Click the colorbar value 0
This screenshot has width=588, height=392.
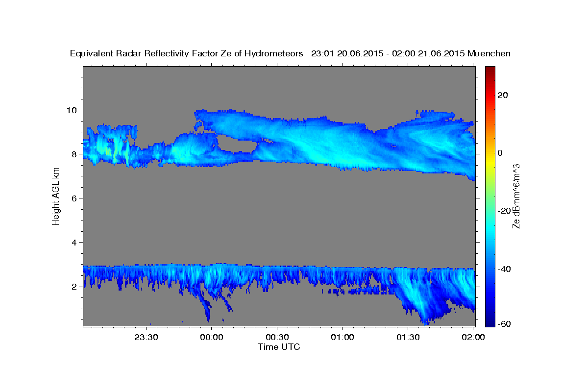coord(500,153)
